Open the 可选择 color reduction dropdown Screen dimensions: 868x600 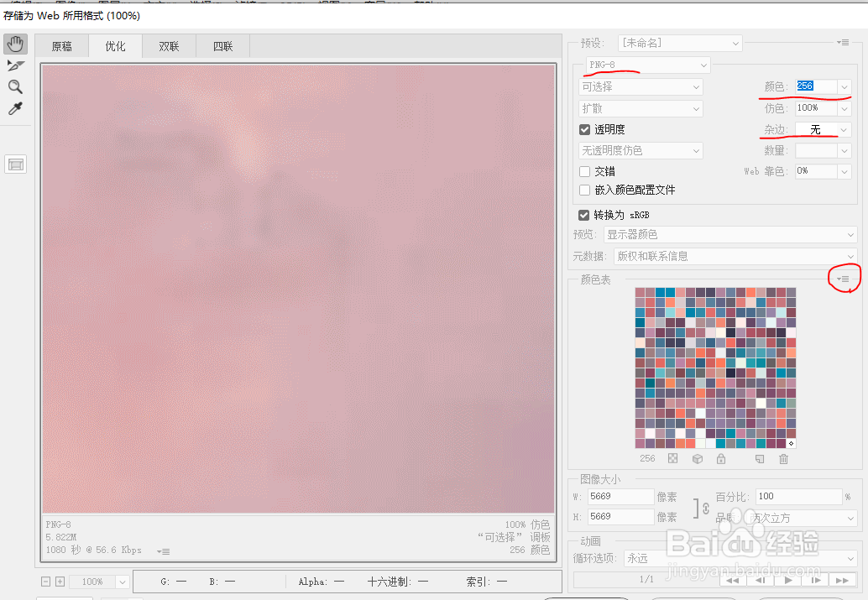coord(641,87)
